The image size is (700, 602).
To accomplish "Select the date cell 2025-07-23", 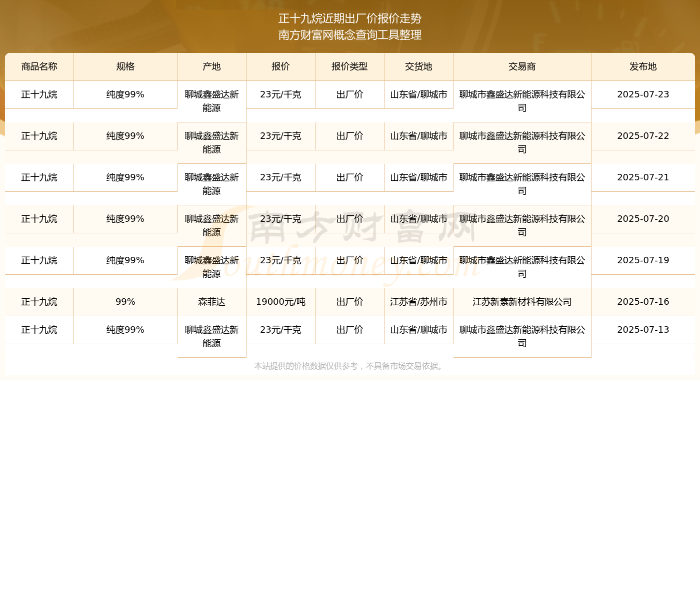I will point(643,94).
